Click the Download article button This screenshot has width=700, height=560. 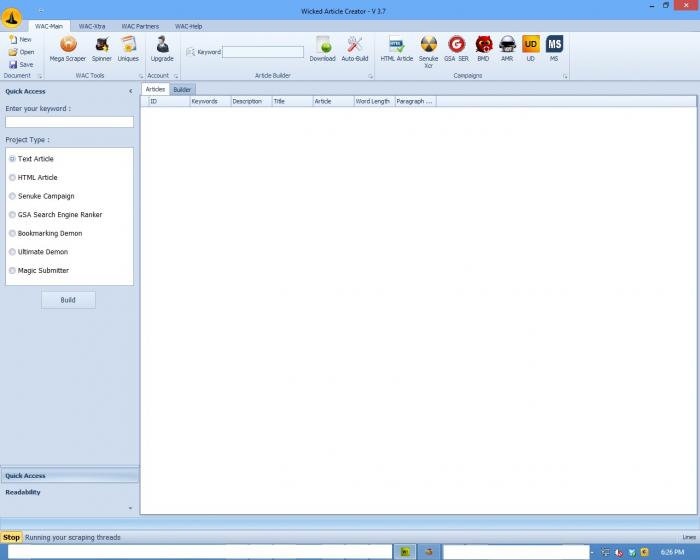[322, 49]
